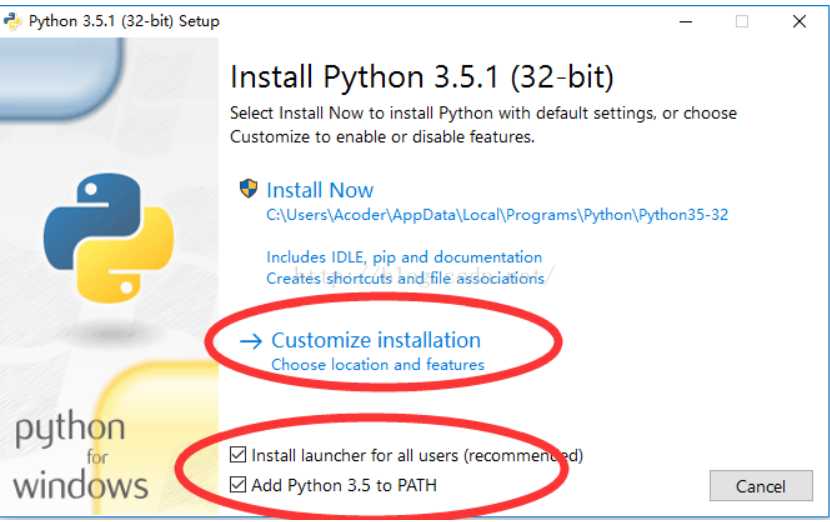Click the Install Python 3.5.1 heading
This screenshot has height=522, width=830.
pos(422,77)
